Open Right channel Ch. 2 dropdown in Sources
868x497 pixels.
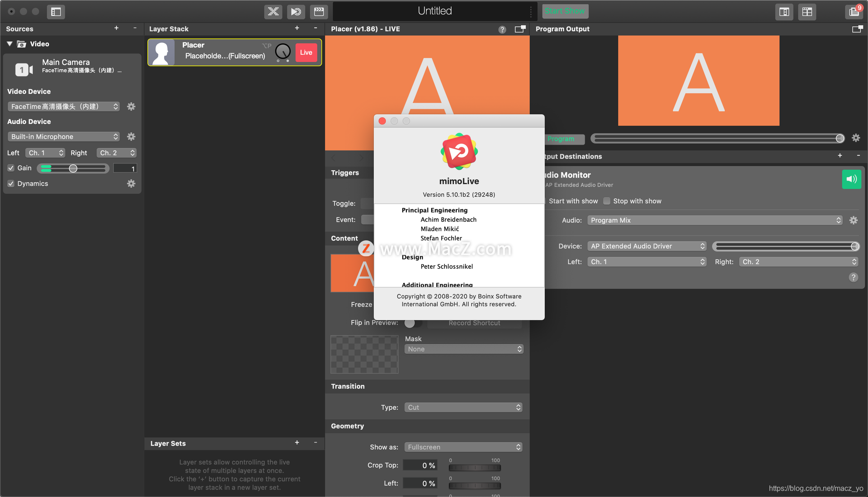pyautogui.click(x=117, y=153)
